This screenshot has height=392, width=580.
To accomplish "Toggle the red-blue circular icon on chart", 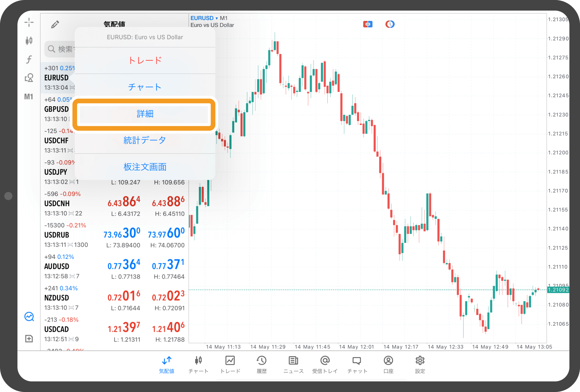I will point(390,24).
